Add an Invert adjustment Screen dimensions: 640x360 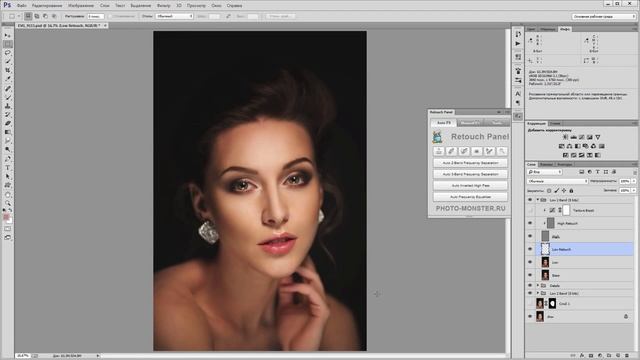(x=565, y=155)
